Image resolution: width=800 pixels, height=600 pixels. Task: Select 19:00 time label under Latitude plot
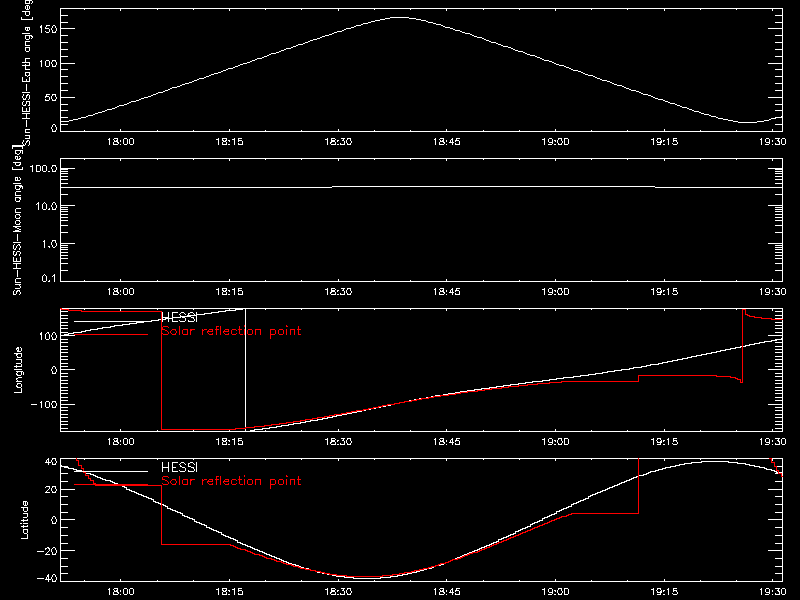click(556, 592)
